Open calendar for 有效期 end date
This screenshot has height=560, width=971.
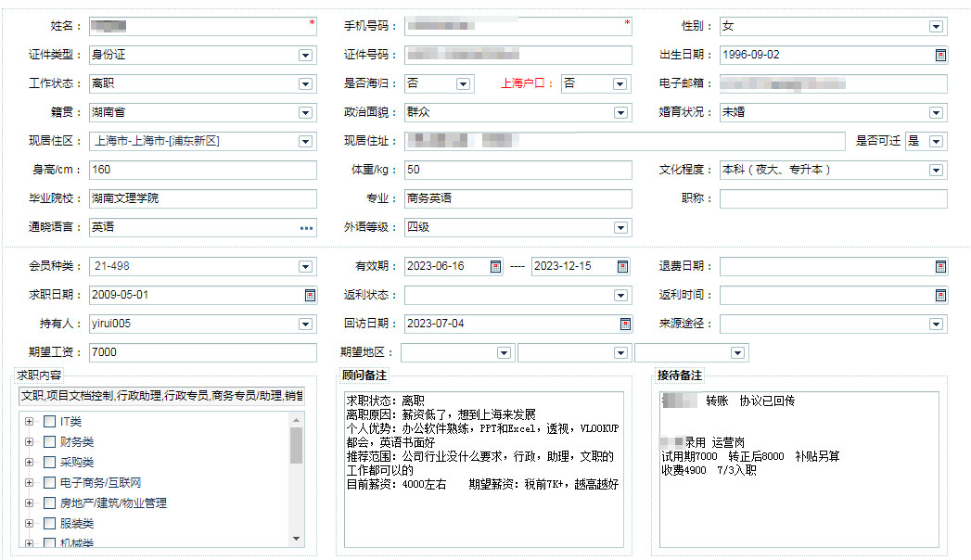[x=622, y=267]
